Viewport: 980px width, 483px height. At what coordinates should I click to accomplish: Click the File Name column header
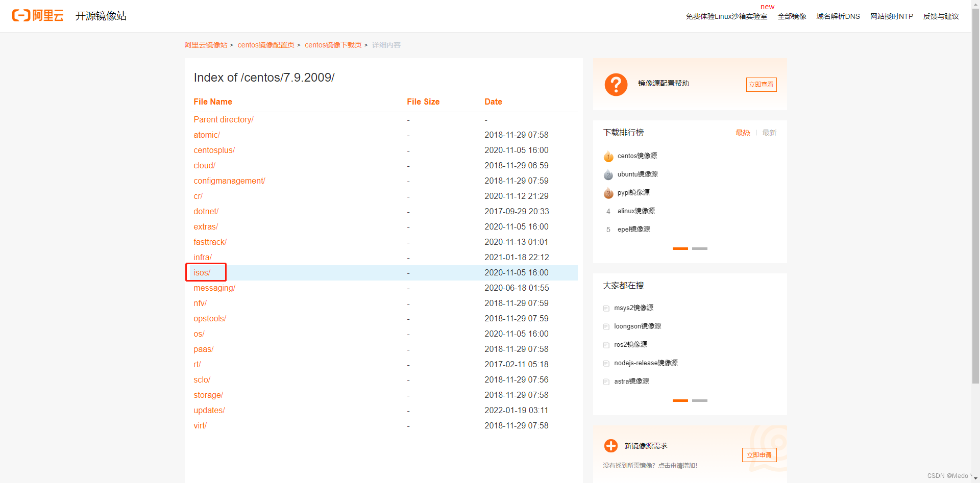213,101
